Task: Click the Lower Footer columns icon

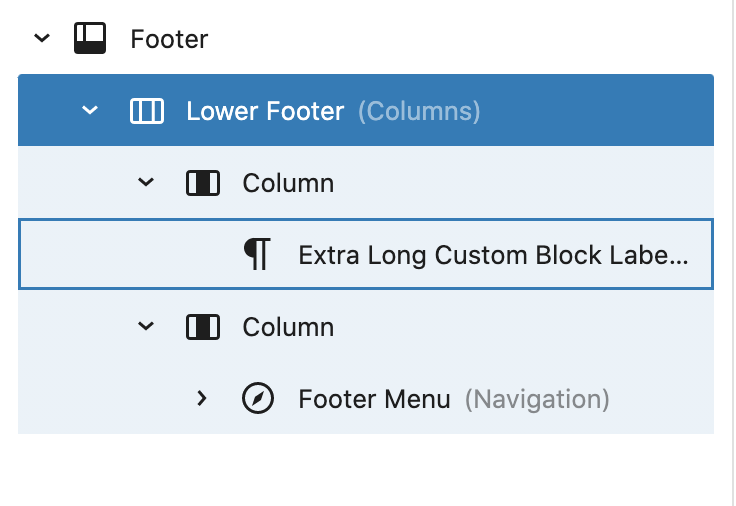Action: point(146,111)
